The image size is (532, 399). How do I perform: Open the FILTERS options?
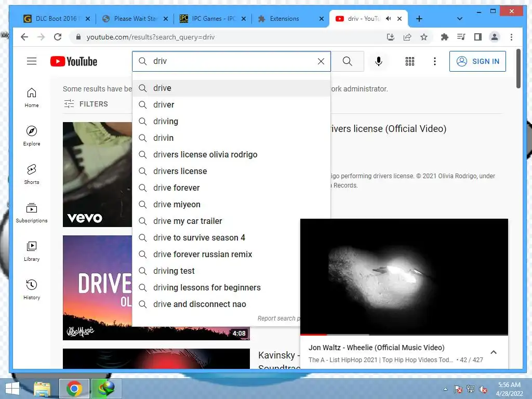point(86,104)
